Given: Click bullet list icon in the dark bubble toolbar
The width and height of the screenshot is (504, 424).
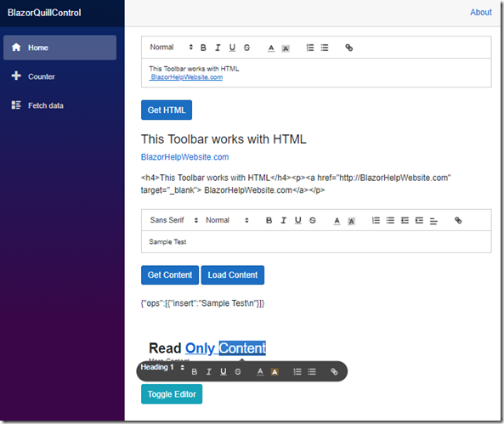Looking at the screenshot, I should coord(312,371).
